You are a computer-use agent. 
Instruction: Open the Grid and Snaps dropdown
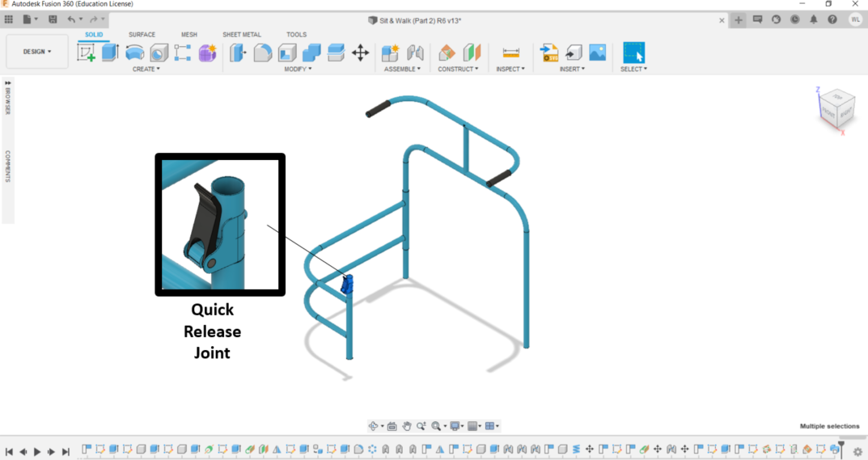pos(475,426)
